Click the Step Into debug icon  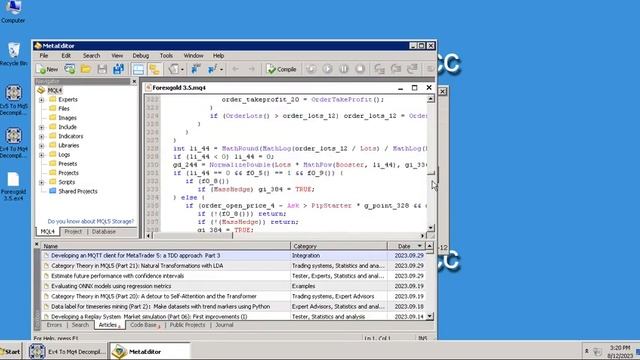(380, 69)
